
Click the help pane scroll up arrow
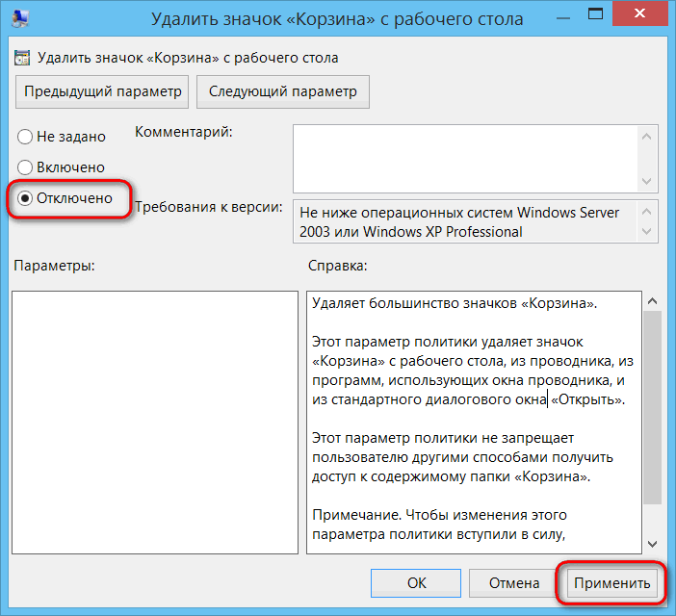click(652, 301)
